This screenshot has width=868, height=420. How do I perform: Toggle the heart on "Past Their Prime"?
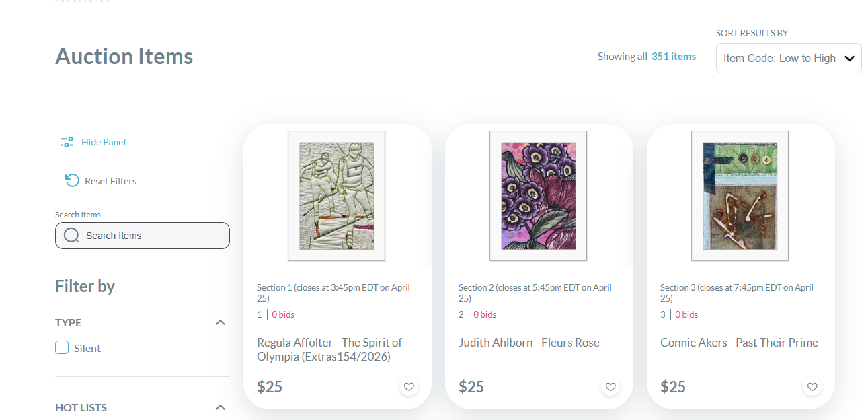[812, 386]
